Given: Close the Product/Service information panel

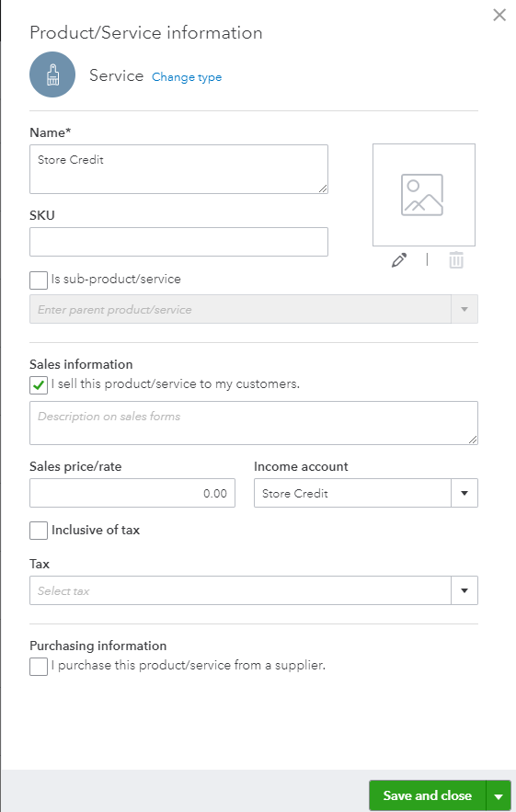Looking at the screenshot, I should (499, 15).
